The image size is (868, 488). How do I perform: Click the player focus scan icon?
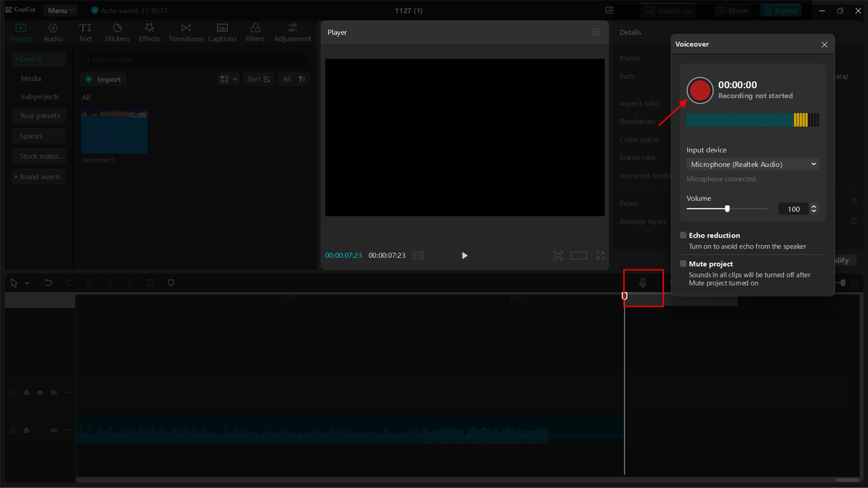click(x=558, y=256)
